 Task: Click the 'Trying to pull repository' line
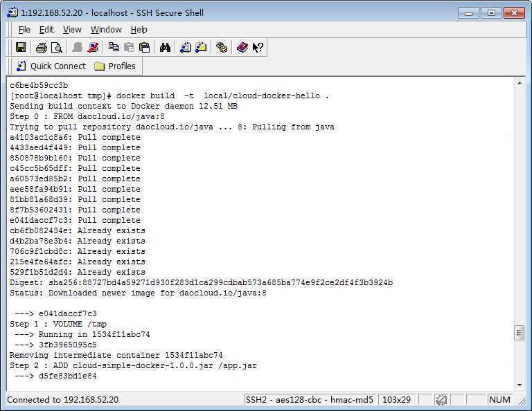click(172, 127)
